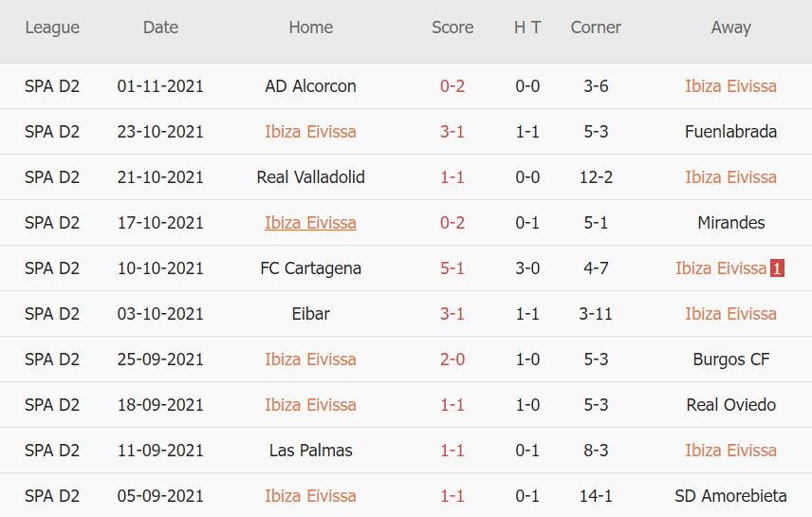Open the Mirandes team link
Image resolution: width=812 pixels, height=517 pixels.
tap(730, 223)
